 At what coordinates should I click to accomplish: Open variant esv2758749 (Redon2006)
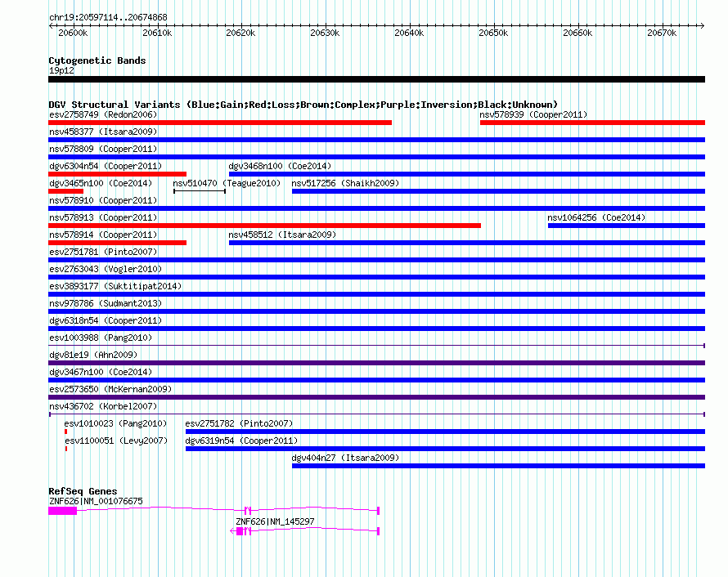(103, 114)
